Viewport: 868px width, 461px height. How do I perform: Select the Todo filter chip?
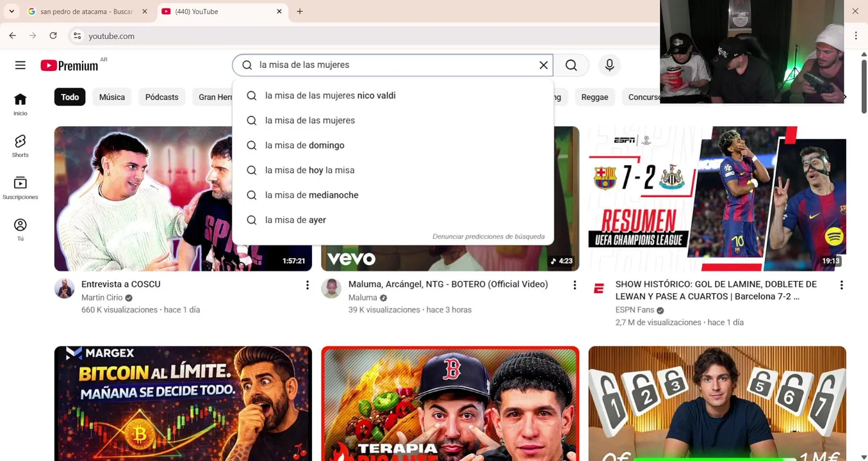pos(70,97)
